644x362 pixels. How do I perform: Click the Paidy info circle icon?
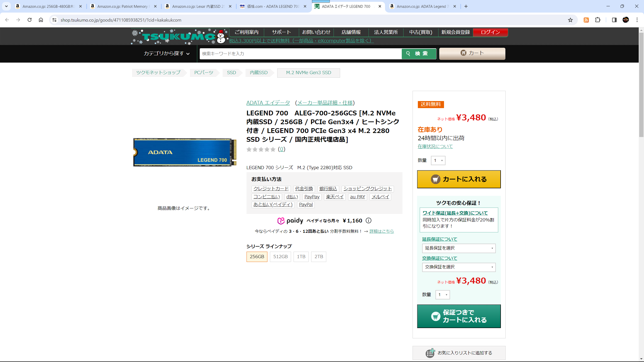click(369, 221)
